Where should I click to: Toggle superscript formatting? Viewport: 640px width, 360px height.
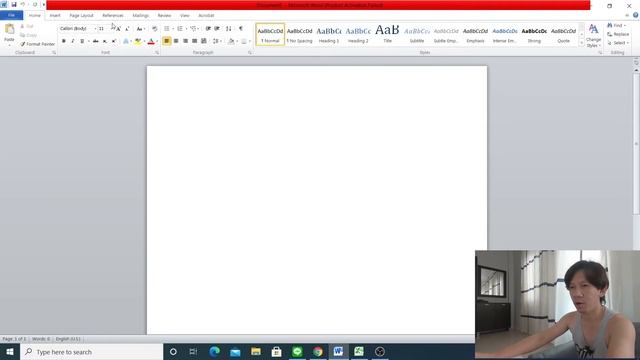(114, 41)
